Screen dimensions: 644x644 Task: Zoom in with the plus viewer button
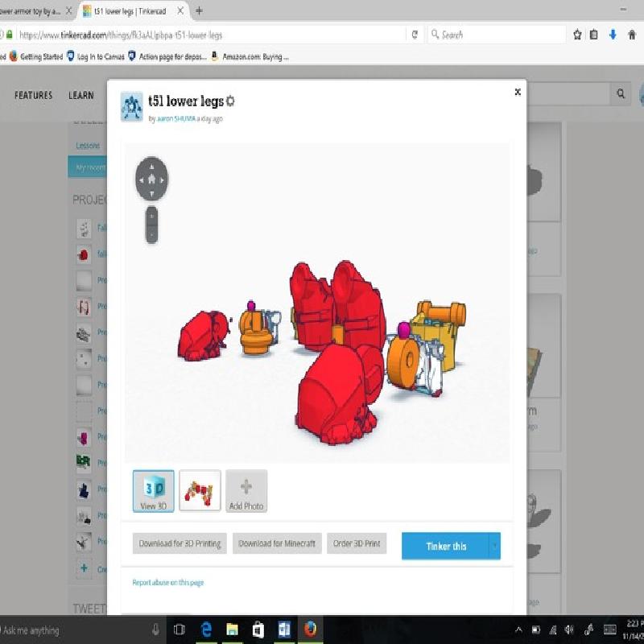click(x=152, y=216)
